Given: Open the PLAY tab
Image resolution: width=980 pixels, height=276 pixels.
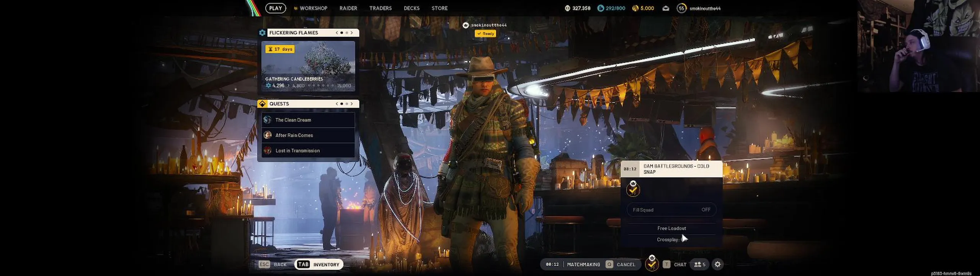Looking at the screenshot, I should click(276, 8).
